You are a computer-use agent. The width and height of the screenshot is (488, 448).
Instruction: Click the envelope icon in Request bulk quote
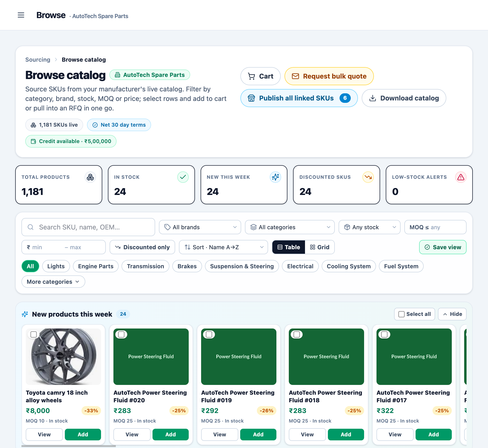tap(295, 76)
